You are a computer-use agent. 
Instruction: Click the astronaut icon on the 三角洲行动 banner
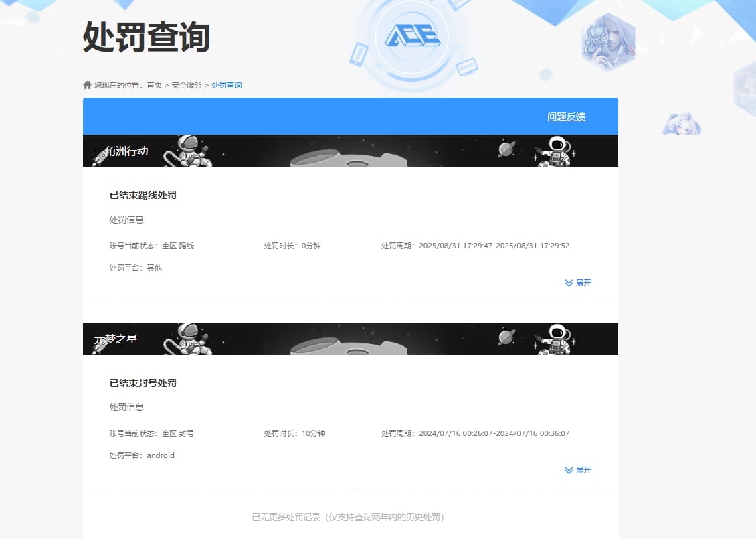click(x=189, y=149)
